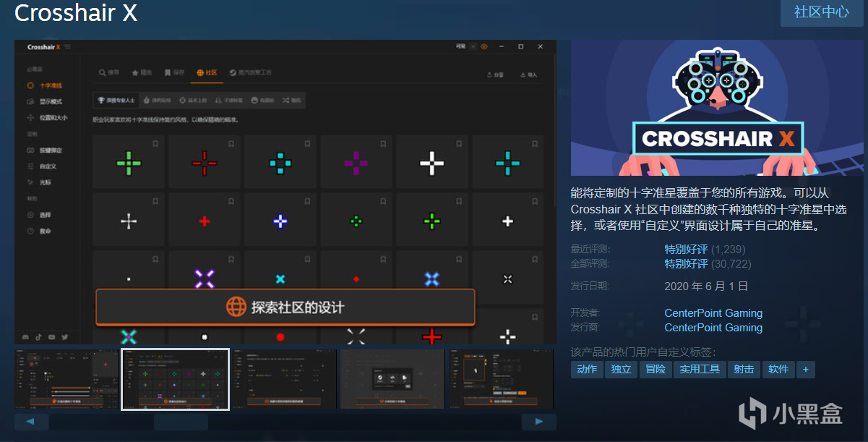Screen dimensions: 868x442
Task: Click the 实用工具 utilities tag
Action: click(x=700, y=369)
